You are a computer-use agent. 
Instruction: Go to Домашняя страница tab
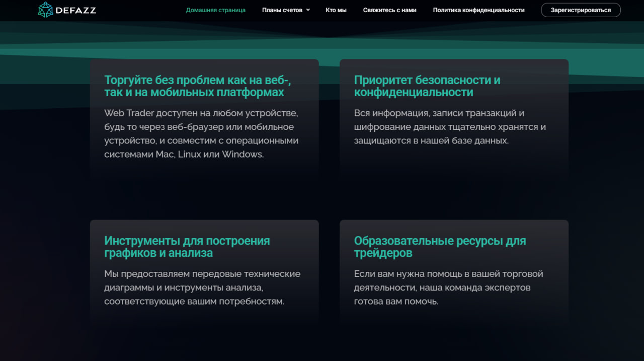pyautogui.click(x=215, y=10)
